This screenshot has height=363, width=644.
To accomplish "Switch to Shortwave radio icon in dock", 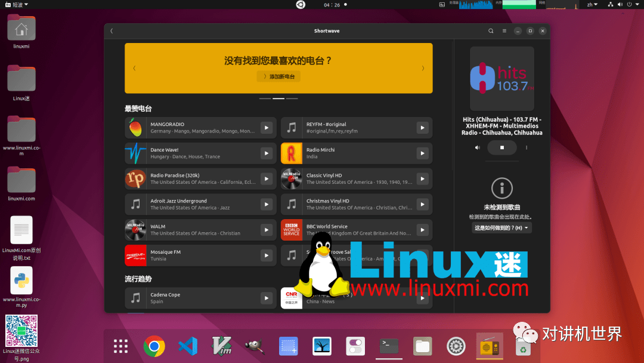I will [x=490, y=346].
